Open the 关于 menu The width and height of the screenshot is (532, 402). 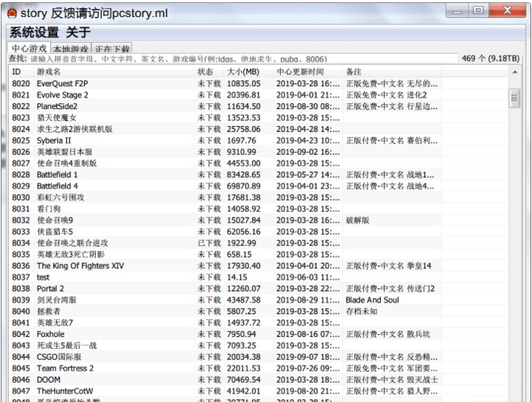(78, 33)
